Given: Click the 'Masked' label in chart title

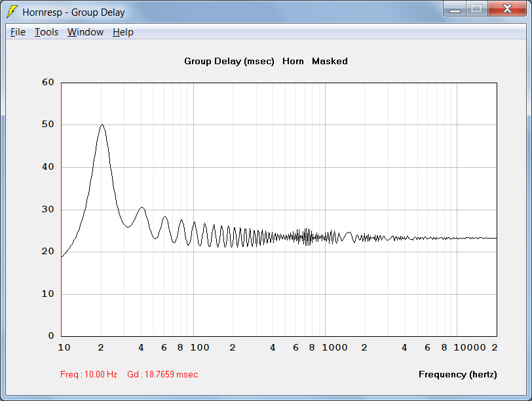Looking at the screenshot, I should pyautogui.click(x=330, y=62).
